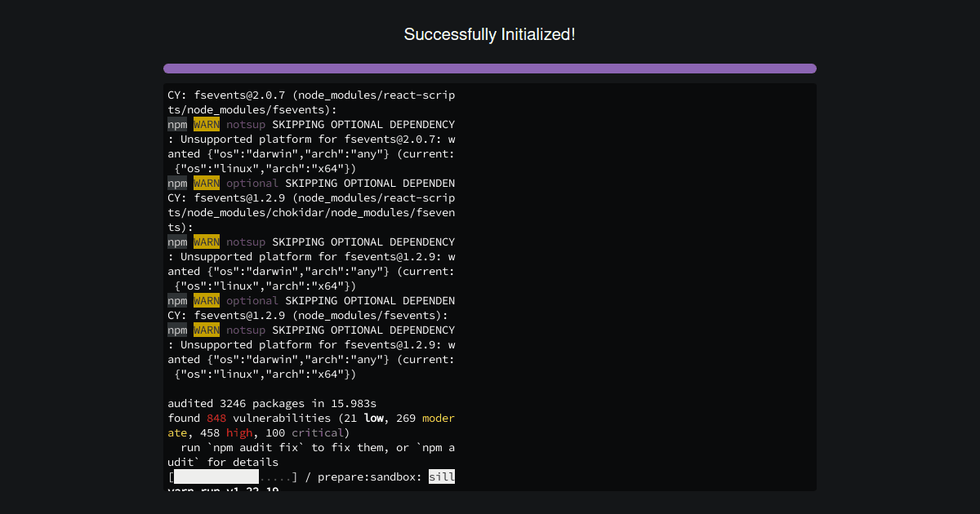Click the critical severity label
The image size is (980, 514).
(x=318, y=432)
